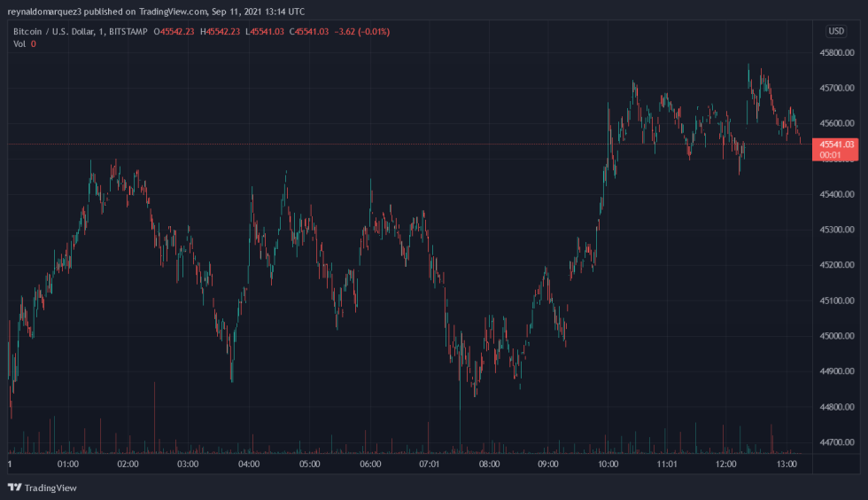Click the red current price label 45541.03
This screenshot has width=868, height=500.
[837, 144]
